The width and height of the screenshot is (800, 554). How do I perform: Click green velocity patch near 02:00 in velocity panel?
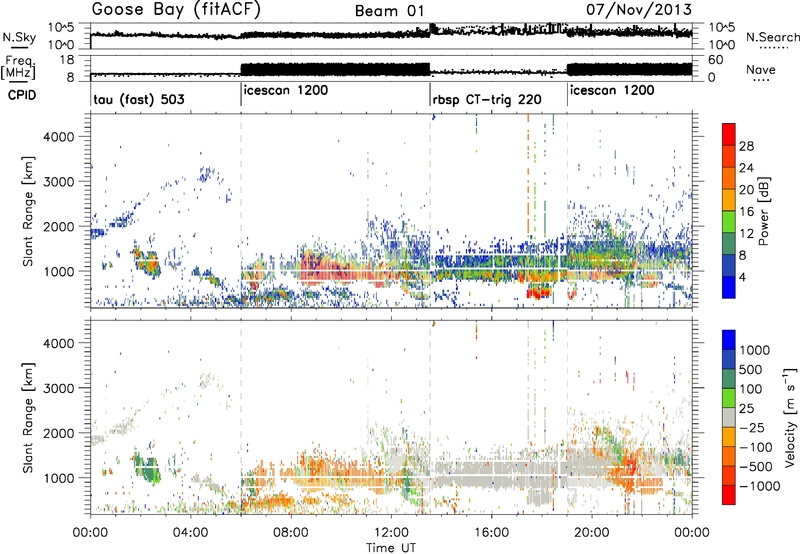tap(148, 468)
